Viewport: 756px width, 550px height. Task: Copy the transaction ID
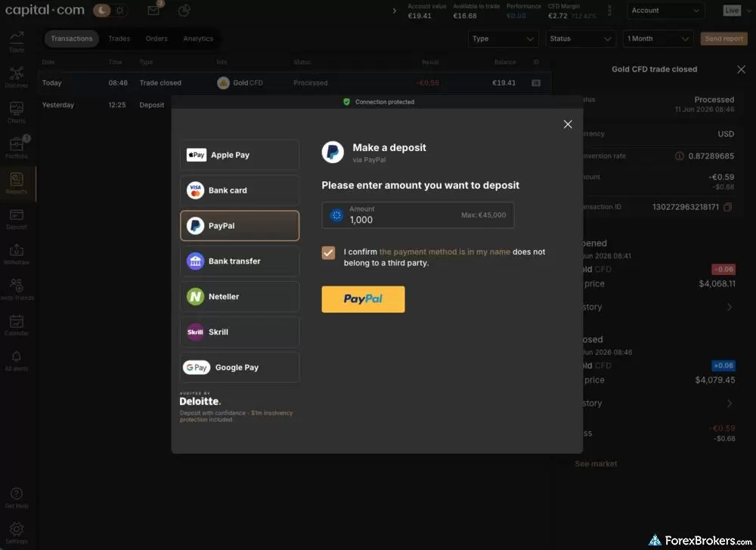pos(728,207)
